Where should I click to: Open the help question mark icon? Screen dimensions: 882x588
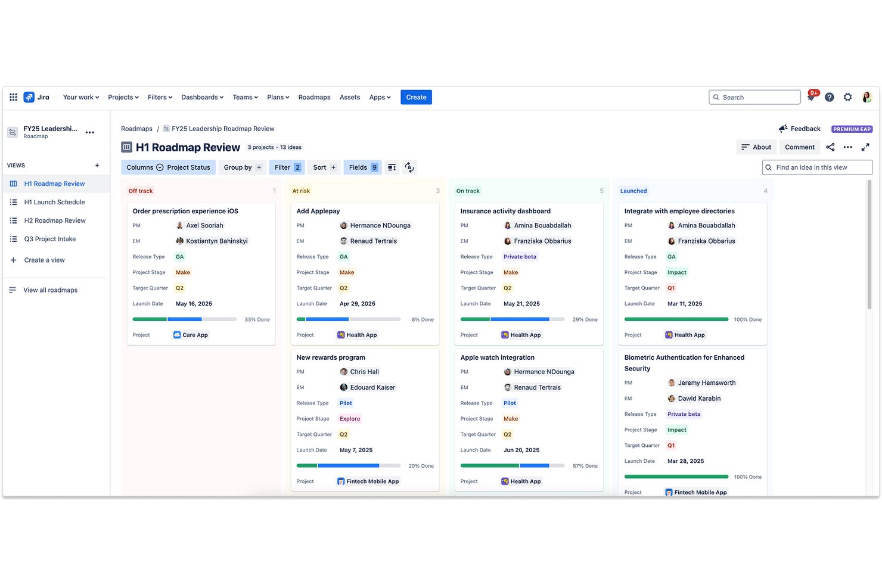point(829,97)
